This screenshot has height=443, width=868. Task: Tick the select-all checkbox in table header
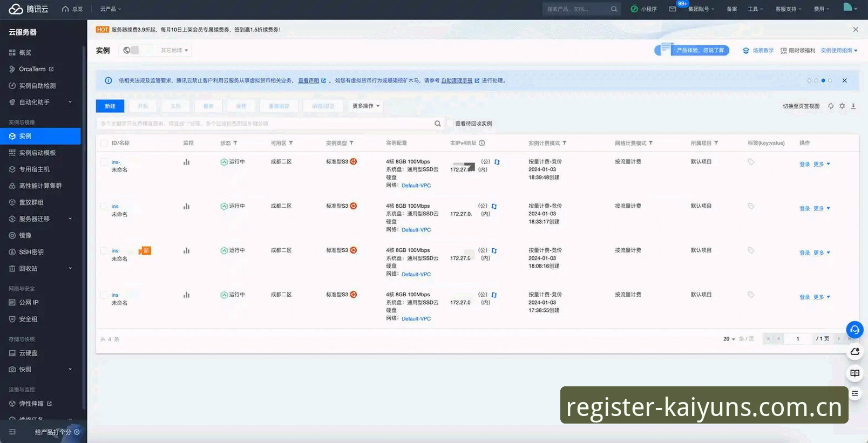click(104, 143)
